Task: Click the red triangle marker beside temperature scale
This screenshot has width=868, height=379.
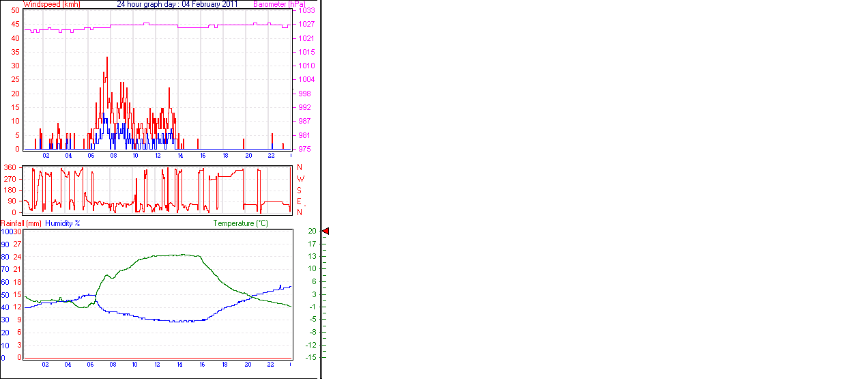Action: coord(325,231)
